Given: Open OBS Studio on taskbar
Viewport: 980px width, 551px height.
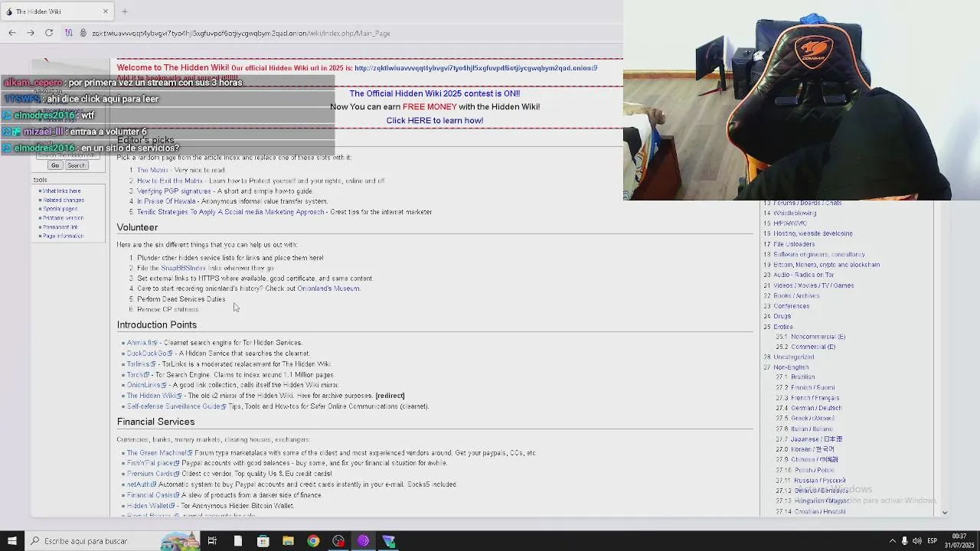Looking at the screenshot, I should point(338,541).
